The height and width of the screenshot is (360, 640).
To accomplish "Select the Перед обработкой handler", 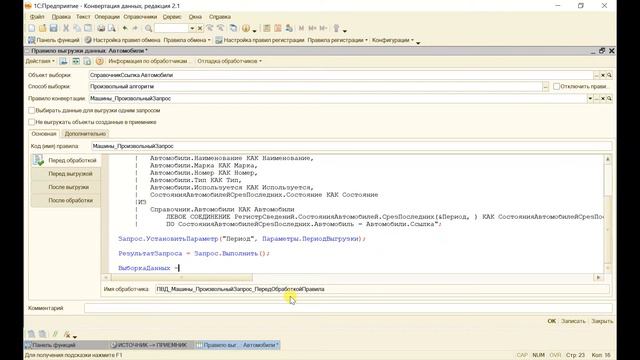I will (x=66, y=160).
